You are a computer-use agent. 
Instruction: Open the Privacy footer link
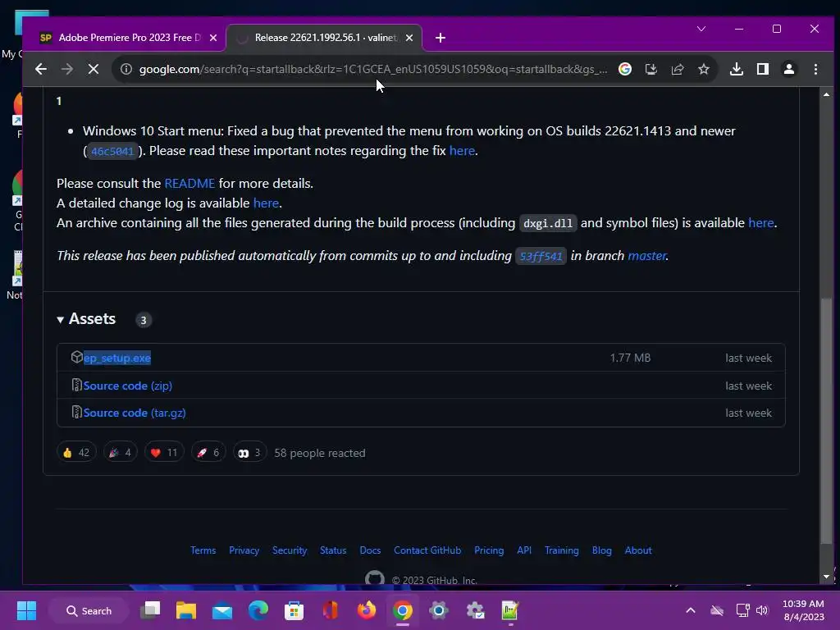(244, 550)
